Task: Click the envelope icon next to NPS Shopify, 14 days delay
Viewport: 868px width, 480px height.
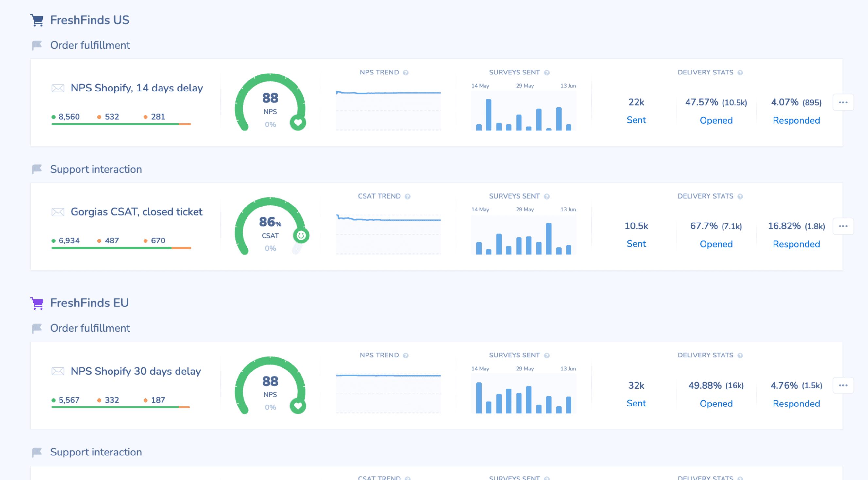Action: click(58, 88)
